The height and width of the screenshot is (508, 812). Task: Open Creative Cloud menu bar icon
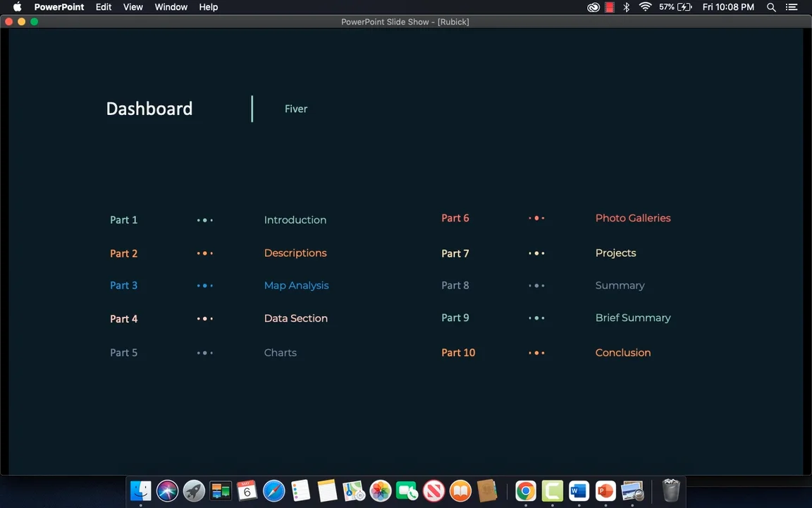click(593, 7)
